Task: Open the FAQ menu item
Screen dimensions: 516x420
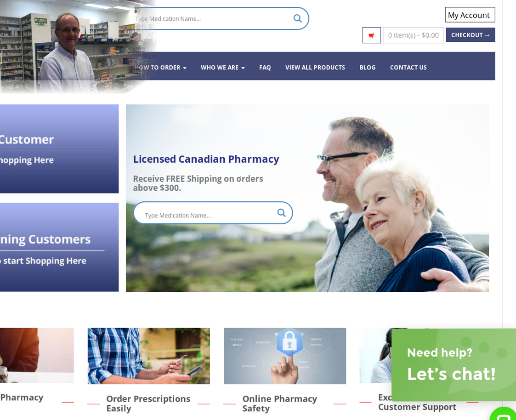Action: tap(265, 68)
